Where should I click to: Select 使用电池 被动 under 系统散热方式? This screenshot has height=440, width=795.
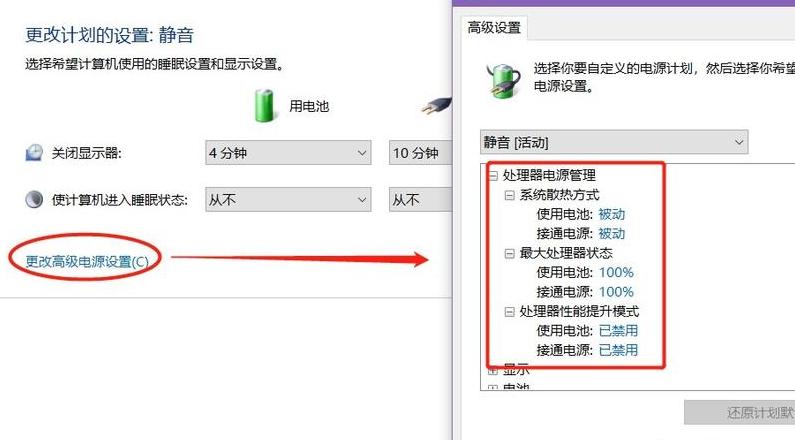[581, 214]
